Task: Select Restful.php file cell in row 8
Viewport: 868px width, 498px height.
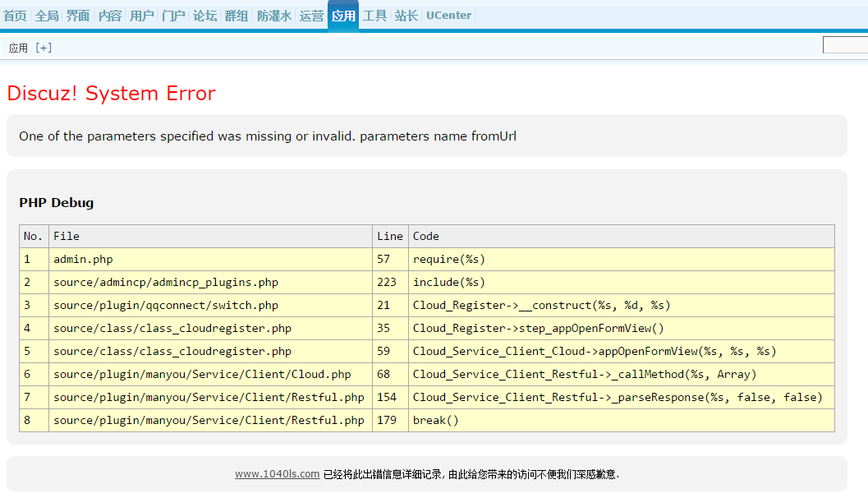Action: click(x=210, y=421)
